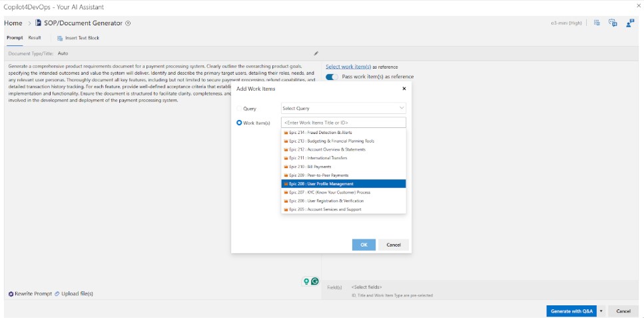
Task: Close the Add Work Items dialog
Action: pos(404,89)
